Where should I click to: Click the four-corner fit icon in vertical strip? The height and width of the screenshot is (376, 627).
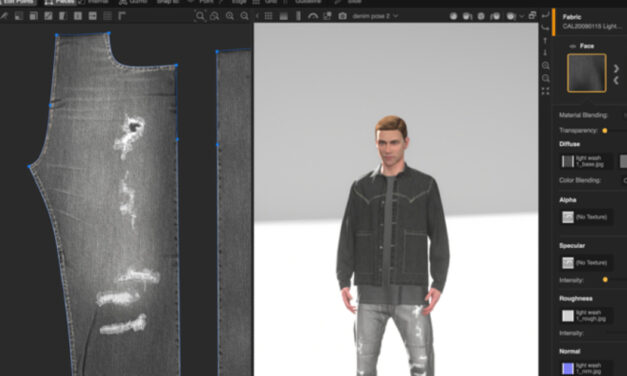pos(545,92)
